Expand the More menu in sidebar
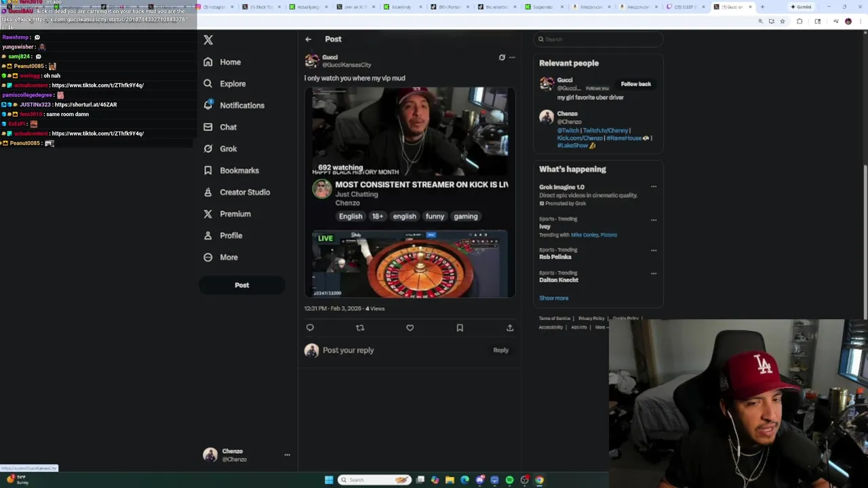Image resolution: width=868 pixels, height=488 pixels. point(221,257)
